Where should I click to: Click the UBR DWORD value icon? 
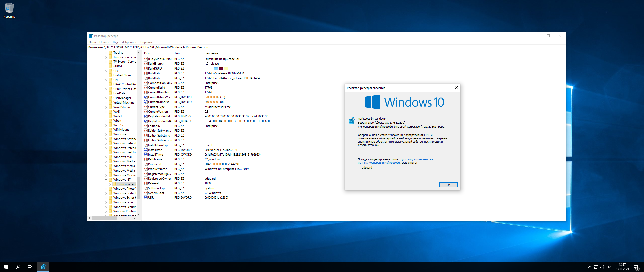(x=145, y=198)
